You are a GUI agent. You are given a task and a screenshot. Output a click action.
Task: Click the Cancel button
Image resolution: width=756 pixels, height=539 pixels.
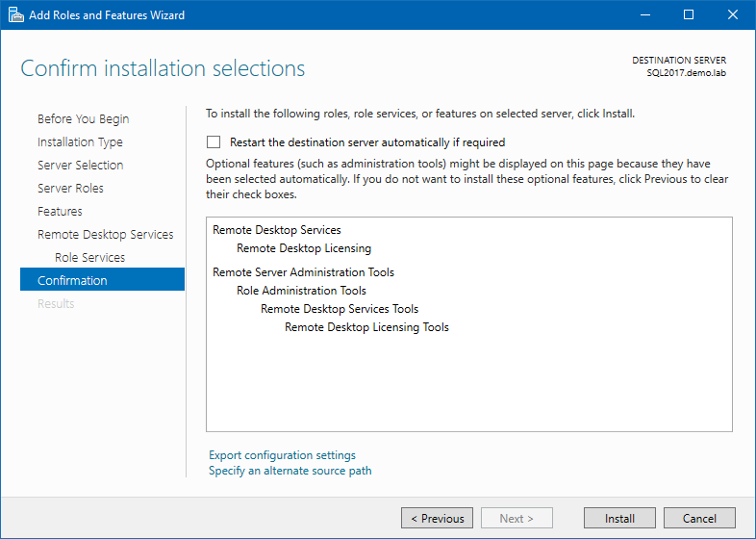699,518
